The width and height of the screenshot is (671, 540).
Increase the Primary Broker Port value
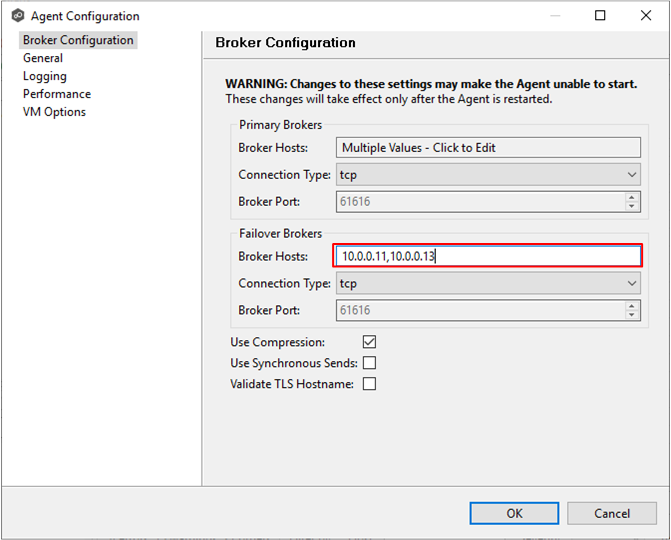[x=632, y=197]
